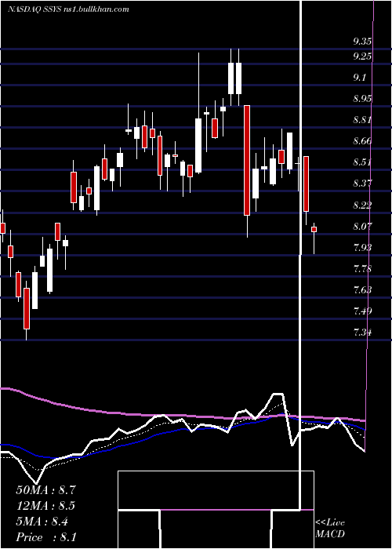Click the 7.78 price axis label
Viewport: 392px width, 549px height.
coord(362,269)
